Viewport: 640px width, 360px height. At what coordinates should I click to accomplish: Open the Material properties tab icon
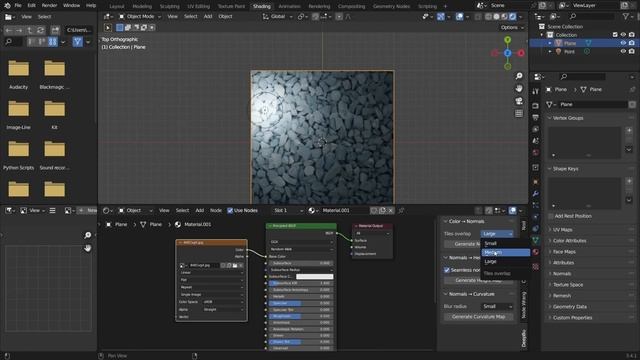click(536, 252)
